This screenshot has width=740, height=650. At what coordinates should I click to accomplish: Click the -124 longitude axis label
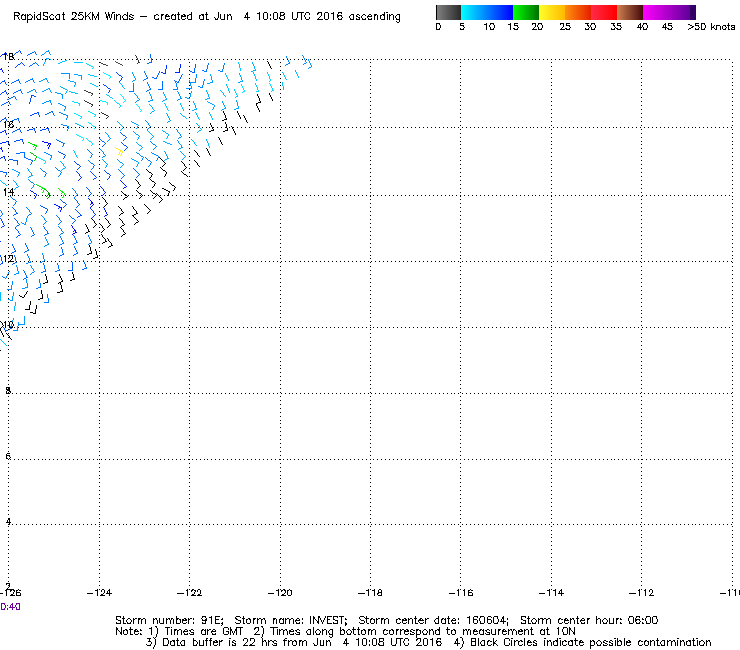(x=99, y=593)
